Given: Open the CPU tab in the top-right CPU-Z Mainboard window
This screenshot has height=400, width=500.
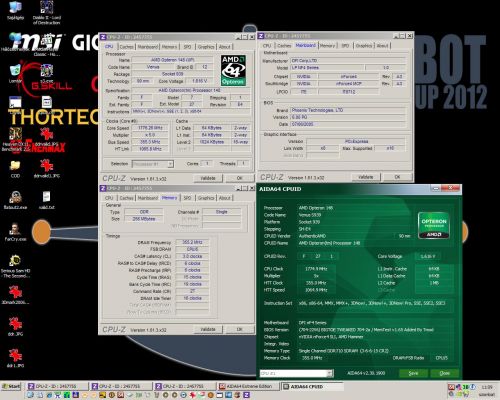Looking at the screenshot, I should click(x=267, y=46).
